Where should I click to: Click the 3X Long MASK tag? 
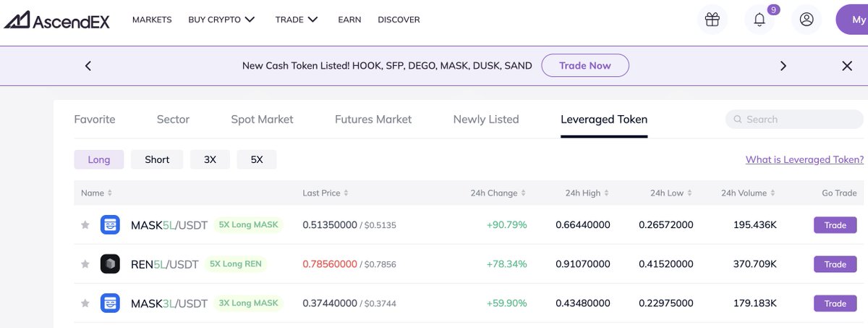point(248,303)
